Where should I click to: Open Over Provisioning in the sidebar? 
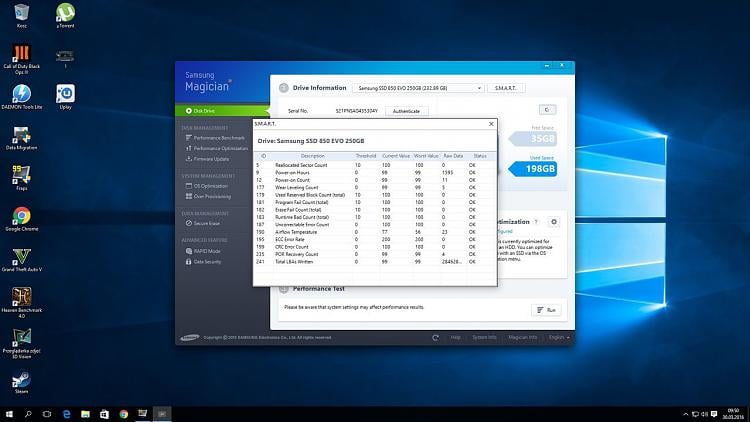pos(208,197)
